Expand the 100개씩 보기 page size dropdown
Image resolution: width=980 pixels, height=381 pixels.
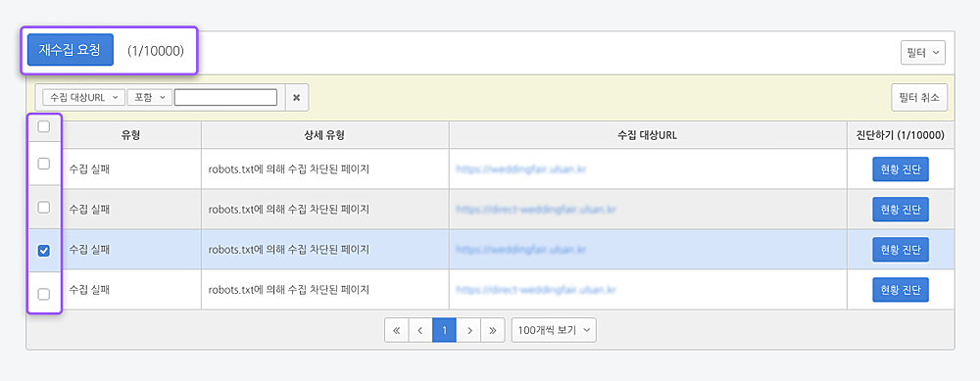point(554,330)
